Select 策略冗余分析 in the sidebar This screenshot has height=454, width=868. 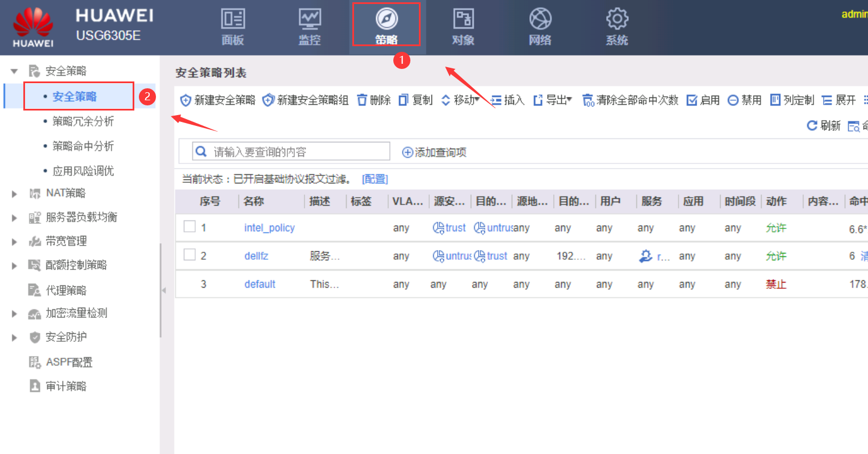[83, 121]
